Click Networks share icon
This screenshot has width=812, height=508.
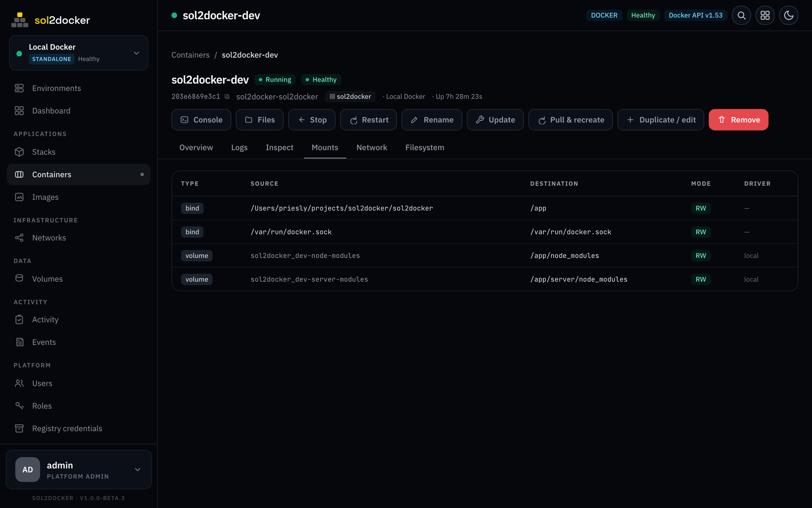(x=19, y=238)
